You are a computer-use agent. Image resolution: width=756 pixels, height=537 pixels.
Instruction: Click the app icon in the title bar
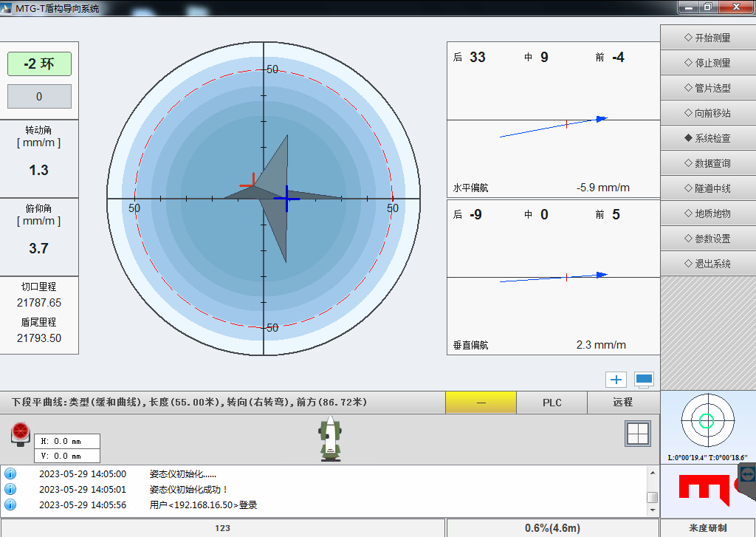6,7
